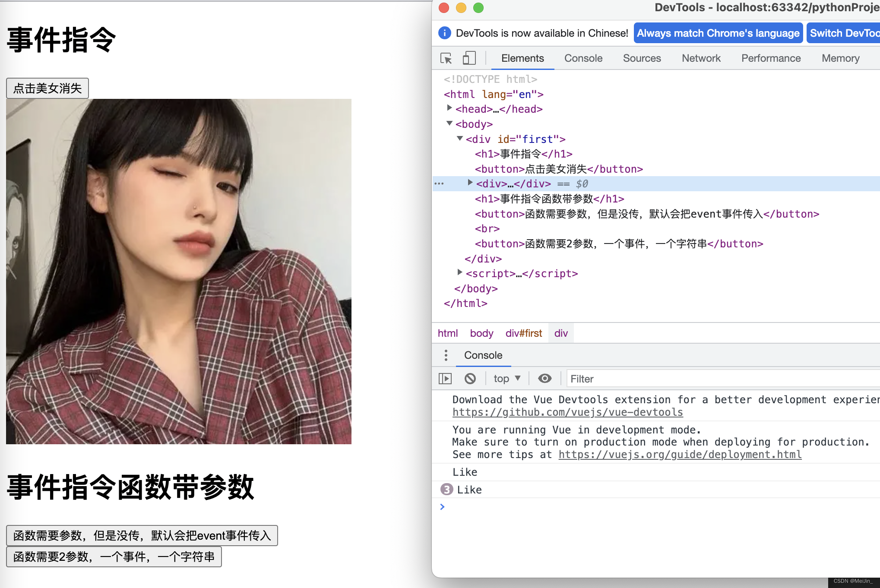Collapse the body element node
This screenshot has height=588, width=880.
[449, 123]
